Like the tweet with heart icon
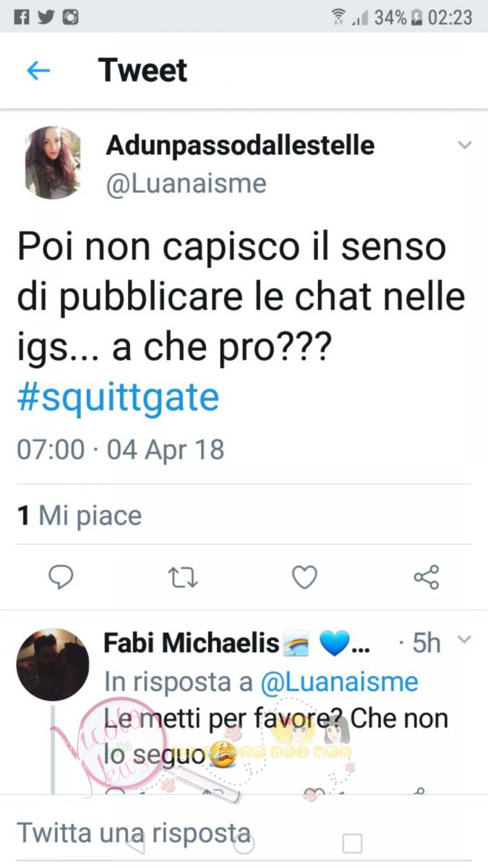Screen dimensions: 488x868 point(304,577)
